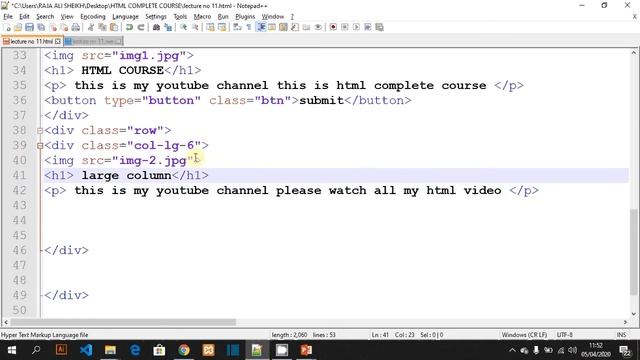Open the ? help menu
This screenshot has width=640, height=360.
(x=292, y=16)
